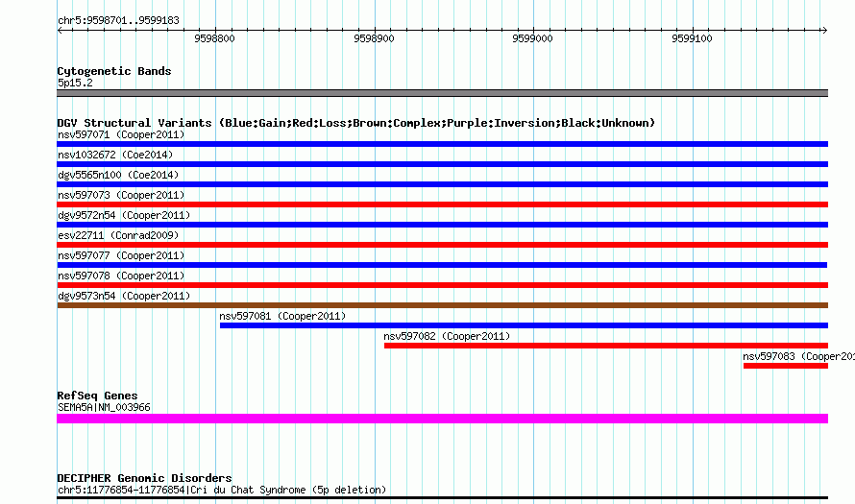Click the red bar for nsv597082
Image resolution: width=855 pixels, height=504 pixels.
[606, 346]
